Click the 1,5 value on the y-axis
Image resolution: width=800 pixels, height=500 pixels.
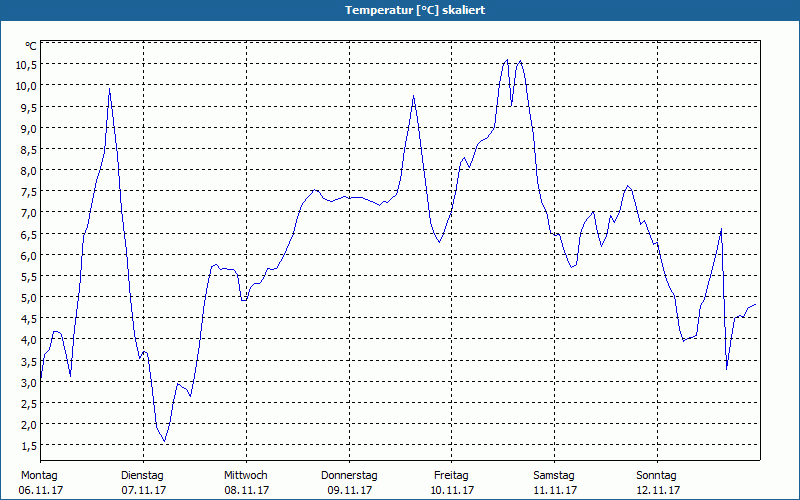[29, 446]
